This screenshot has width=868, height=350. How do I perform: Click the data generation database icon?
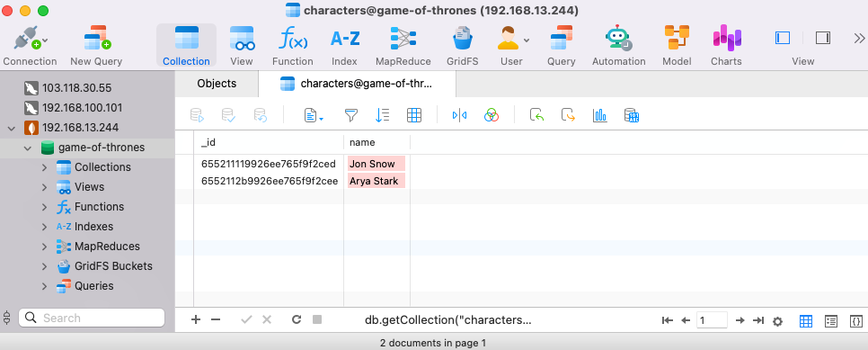[x=632, y=115]
